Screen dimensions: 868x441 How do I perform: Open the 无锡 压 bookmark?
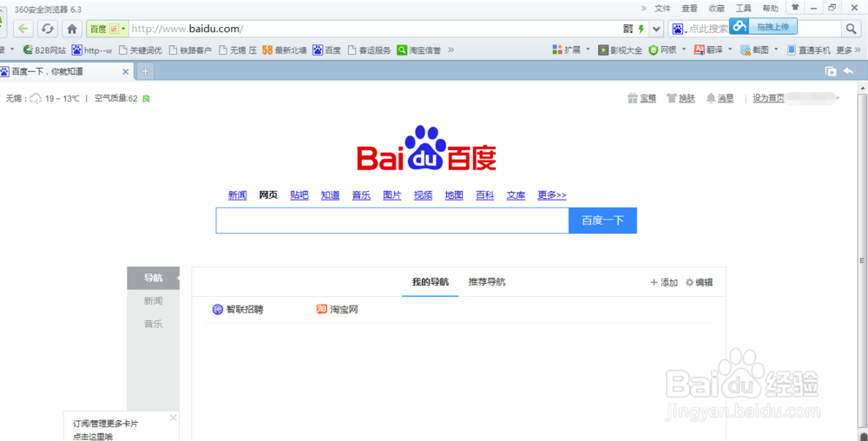pyautogui.click(x=238, y=50)
